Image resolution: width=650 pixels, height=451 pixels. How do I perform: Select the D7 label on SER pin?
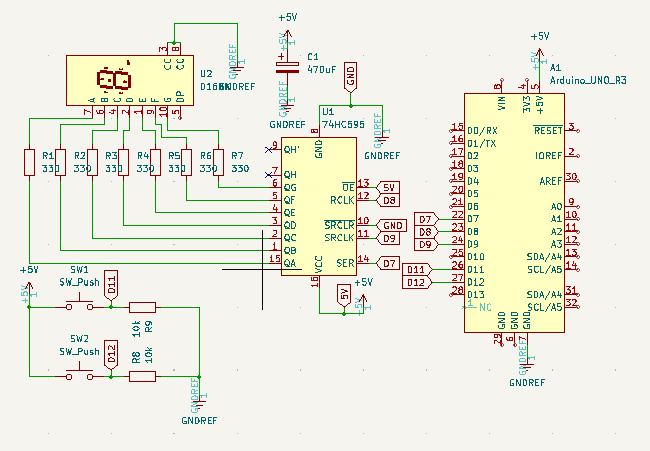point(388,263)
